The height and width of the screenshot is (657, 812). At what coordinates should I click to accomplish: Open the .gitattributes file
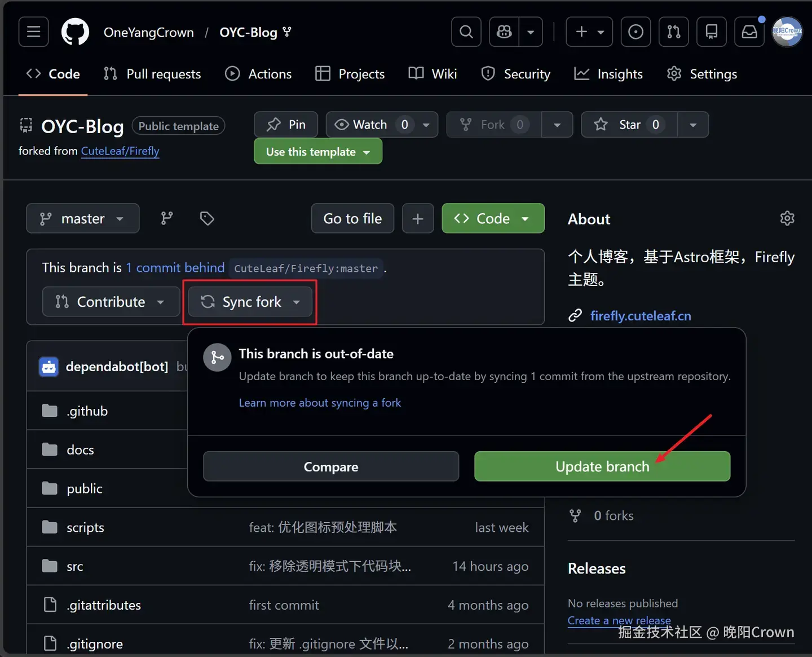104,605
